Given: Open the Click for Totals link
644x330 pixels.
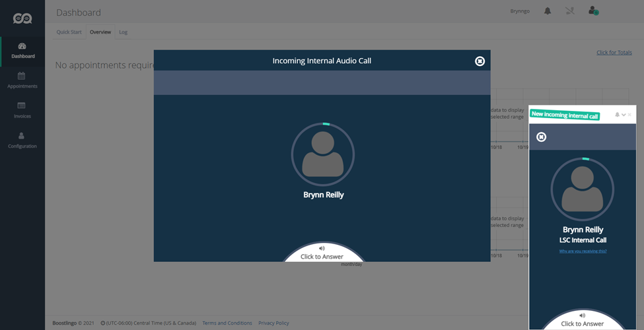Looking at the screenshot, I should [614, 53].
